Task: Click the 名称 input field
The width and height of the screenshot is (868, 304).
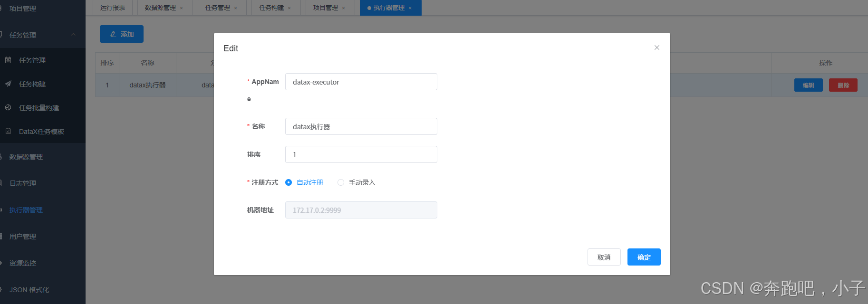Action: point(361,126)
